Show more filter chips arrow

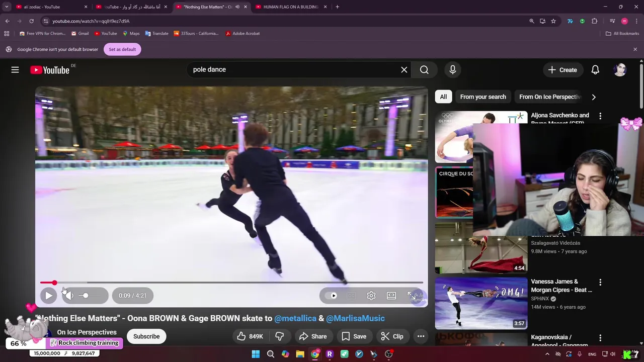[594, 97]
